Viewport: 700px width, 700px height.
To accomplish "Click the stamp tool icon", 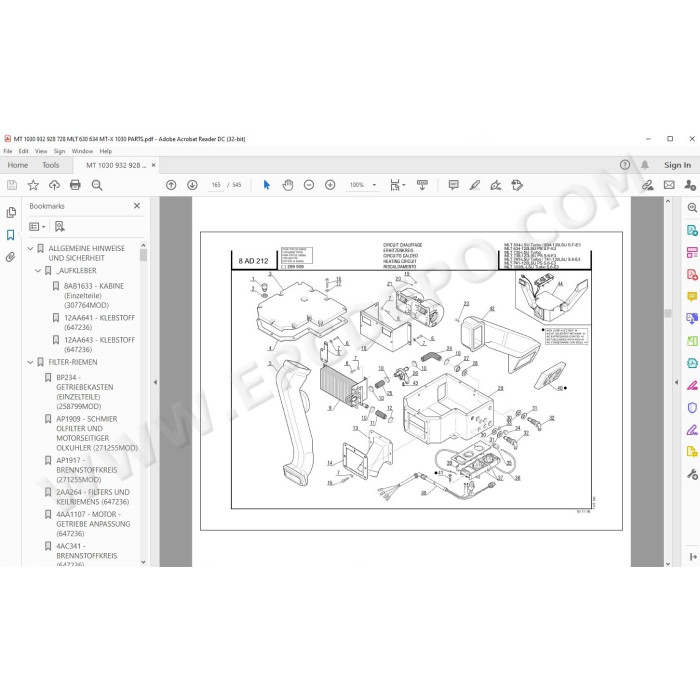I will [517, 185].
